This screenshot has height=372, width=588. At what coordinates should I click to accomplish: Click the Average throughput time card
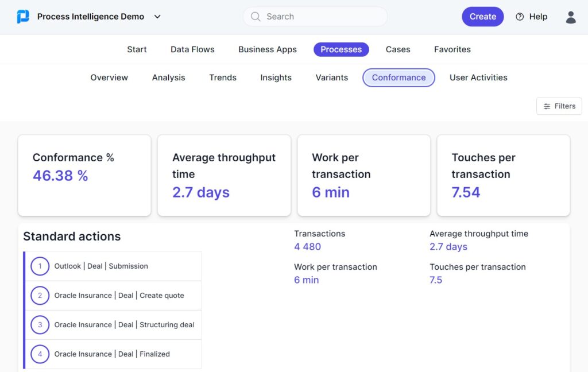pos(225,175)
